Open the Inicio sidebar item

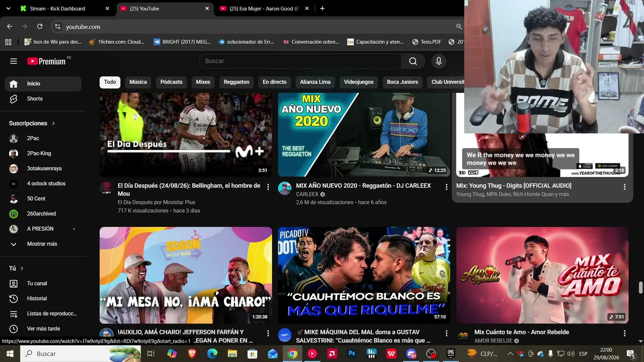43,84
